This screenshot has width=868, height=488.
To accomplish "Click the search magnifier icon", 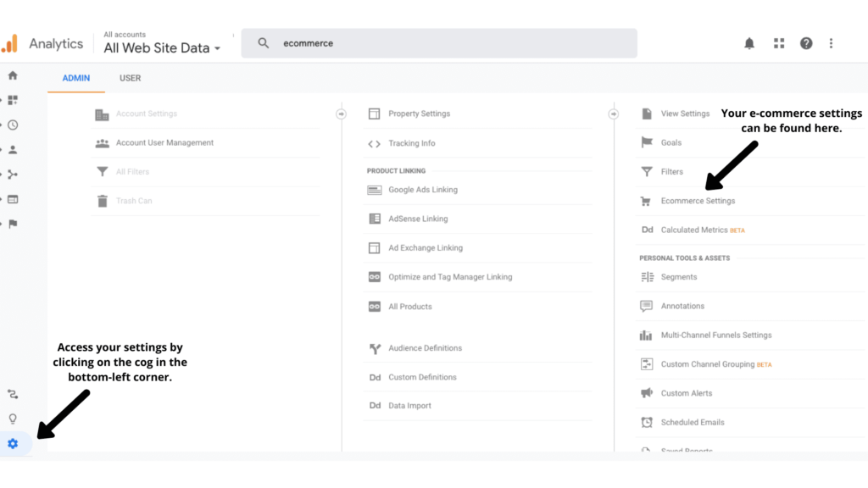I will 264,43.
